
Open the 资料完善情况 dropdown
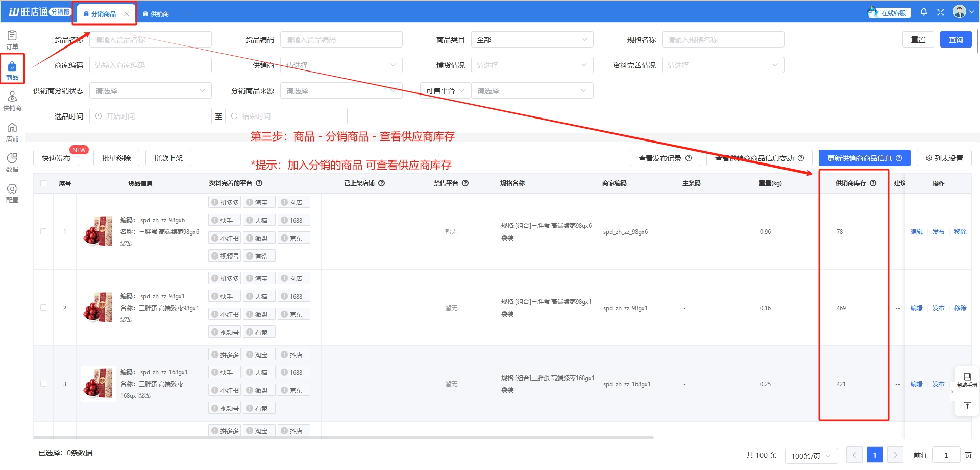tap(723, 65)
